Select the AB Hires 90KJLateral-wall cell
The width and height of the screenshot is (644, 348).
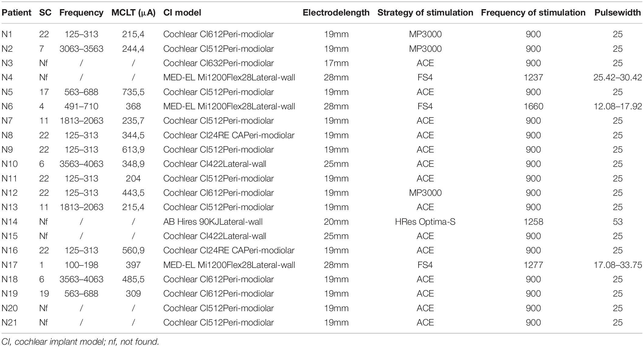pyautogui.click(x=213, y=222)
